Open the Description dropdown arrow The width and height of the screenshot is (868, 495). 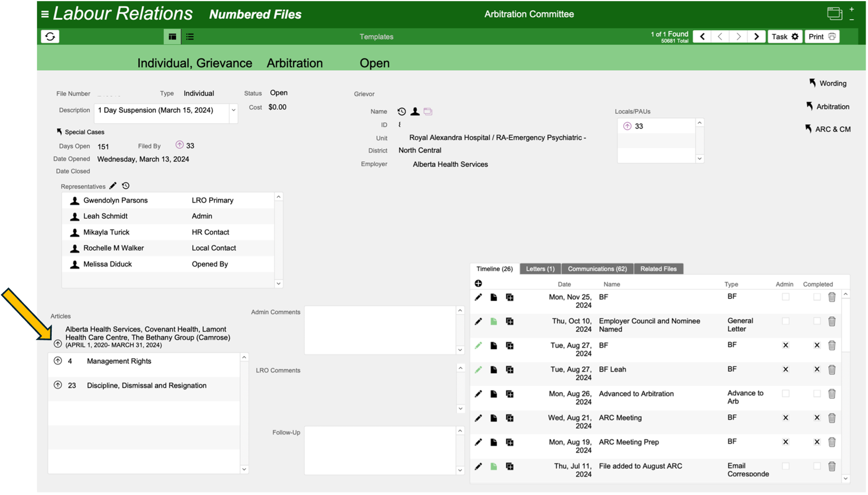(234, 110)
